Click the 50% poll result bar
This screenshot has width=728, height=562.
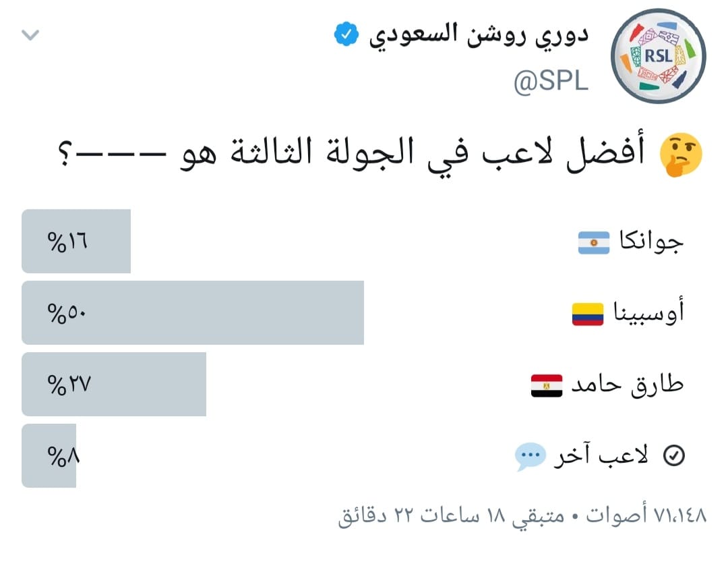(x=193, y=313)
